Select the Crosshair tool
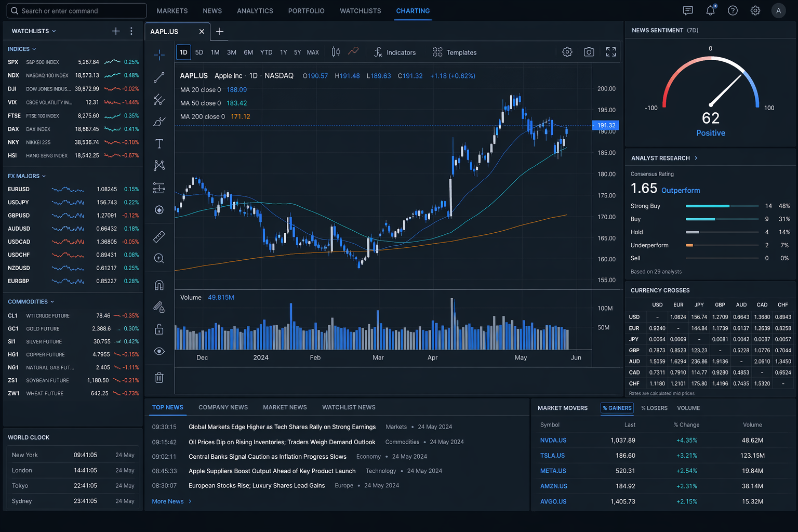This screenshot has height=532, width=798. [x=159, y=54]
